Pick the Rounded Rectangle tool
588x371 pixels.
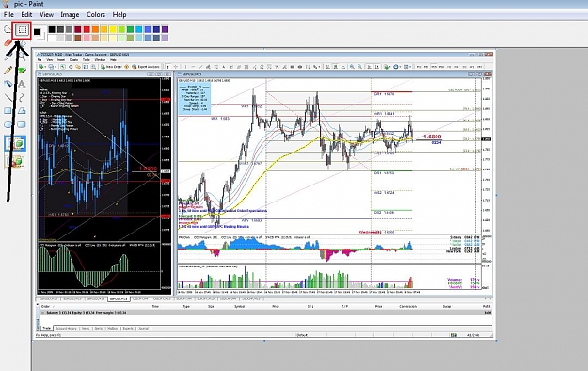tap(22, 124)
